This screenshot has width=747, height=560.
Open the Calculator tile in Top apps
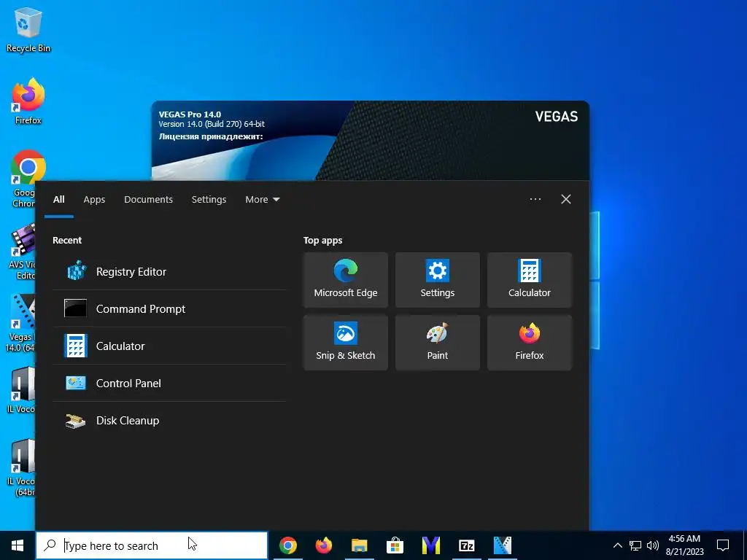530,280
